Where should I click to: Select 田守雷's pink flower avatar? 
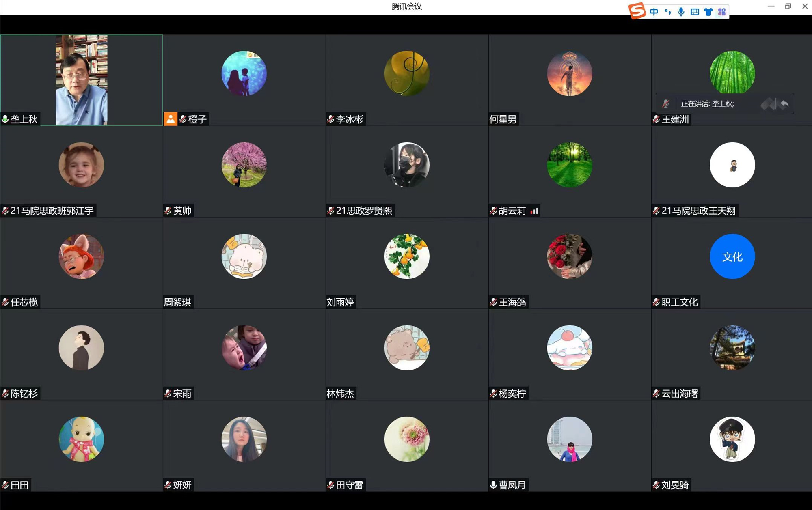click(x=407, y=439)
